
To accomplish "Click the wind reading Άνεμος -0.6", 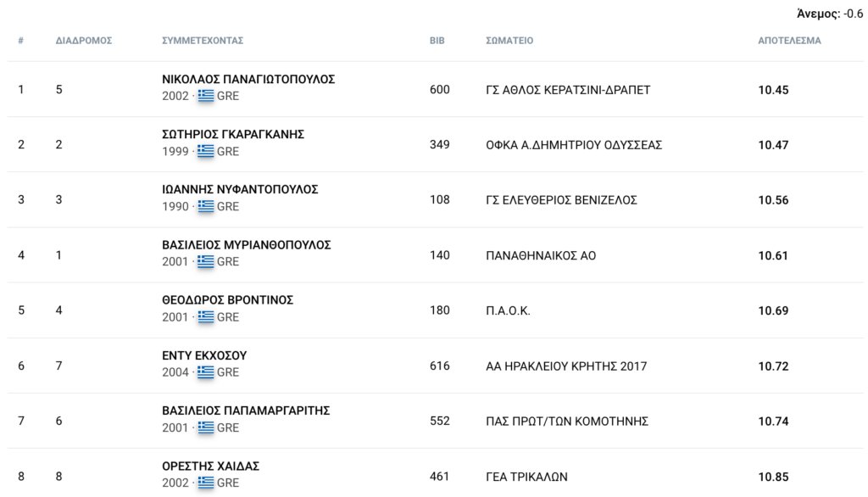I will [x=829, y=14].
